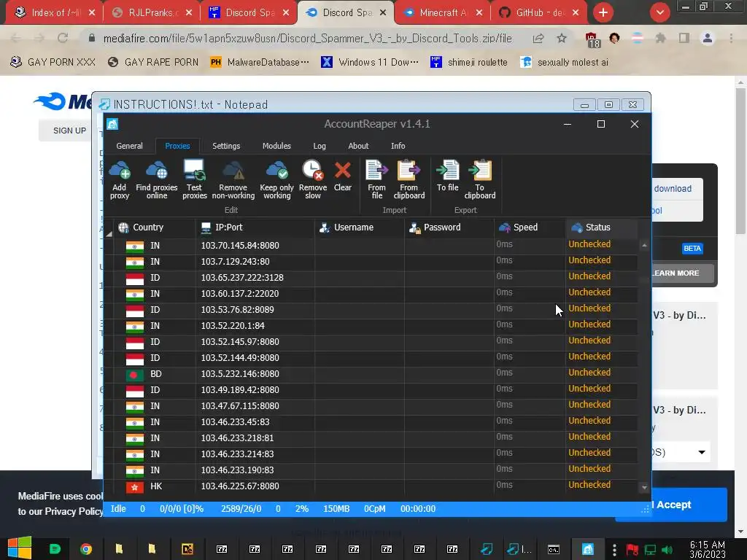Screen dimensions: 747x560
Task: Open a new browser tab
Action: (603, 12)
